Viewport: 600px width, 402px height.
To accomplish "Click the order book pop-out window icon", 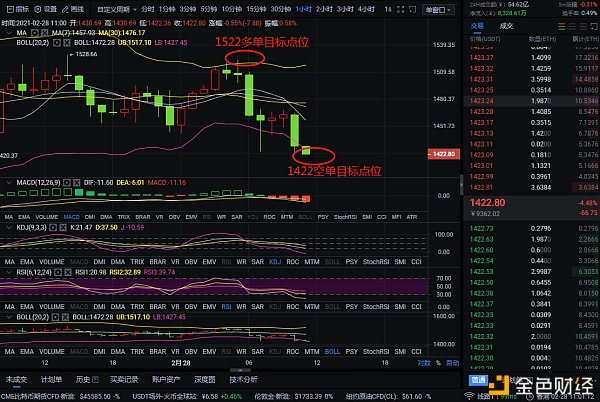I will (594, 26).
